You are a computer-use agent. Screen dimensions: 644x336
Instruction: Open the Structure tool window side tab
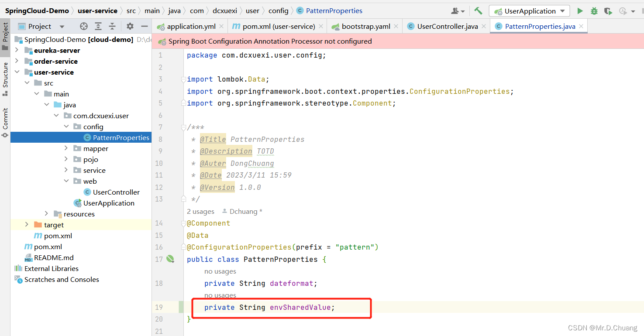(5, 79)
